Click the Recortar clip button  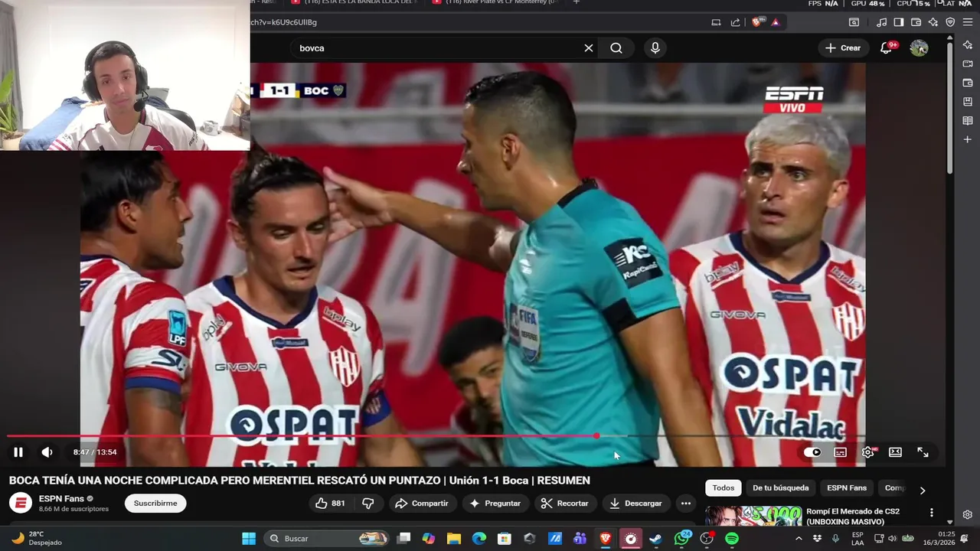tap(564, 504)
